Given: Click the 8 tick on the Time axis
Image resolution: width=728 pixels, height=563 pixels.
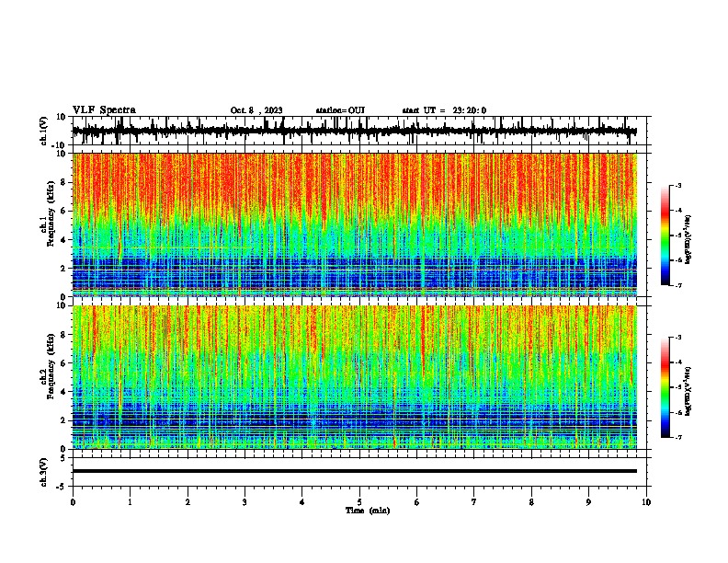Looking at the screenshot, I should pyautogui.click(x=531, y=502).
